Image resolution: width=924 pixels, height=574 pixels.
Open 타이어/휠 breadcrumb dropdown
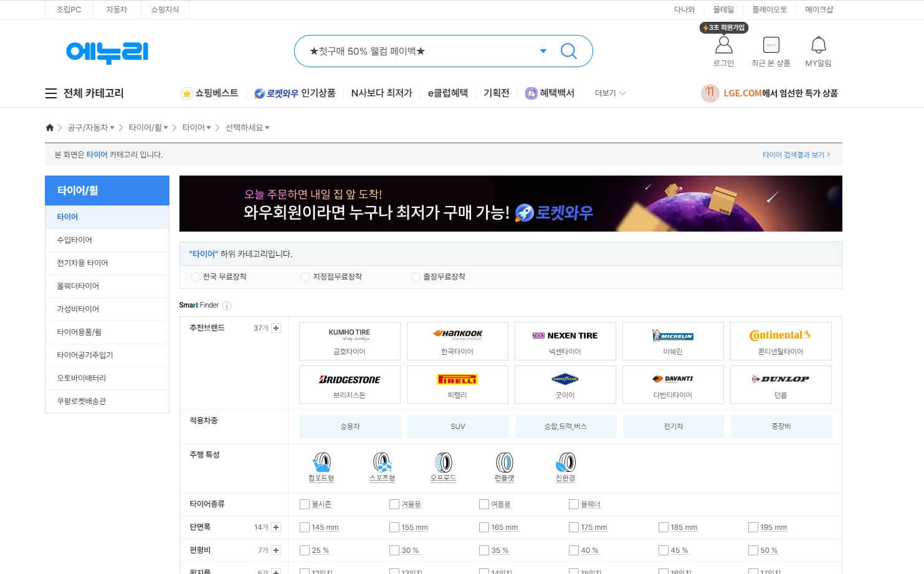point(148,128)
